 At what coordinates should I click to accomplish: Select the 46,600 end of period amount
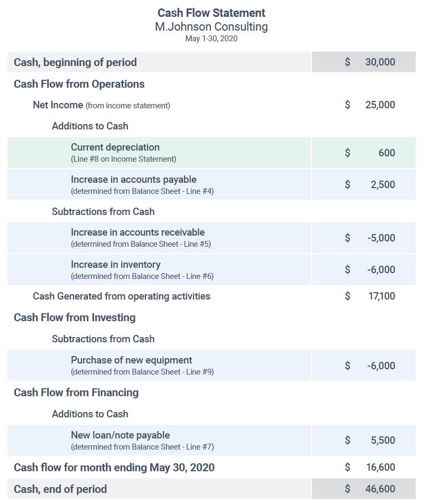point(380,489)
